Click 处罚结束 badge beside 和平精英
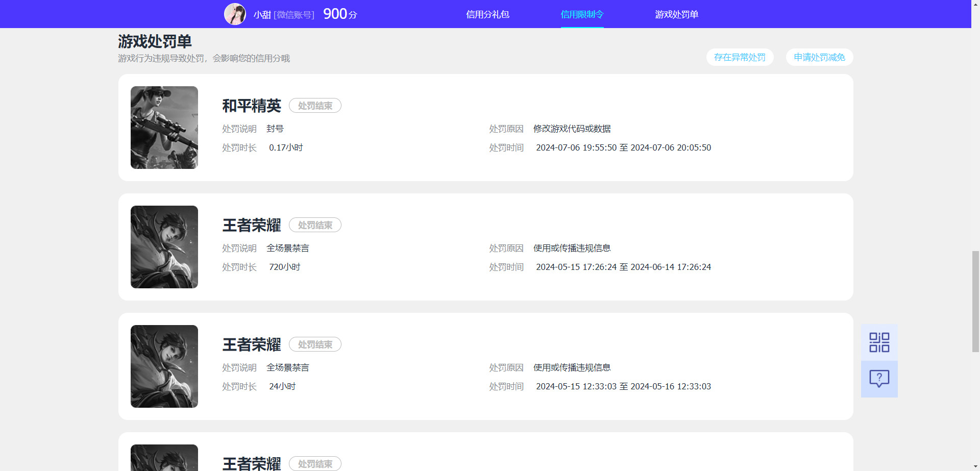 315,106
